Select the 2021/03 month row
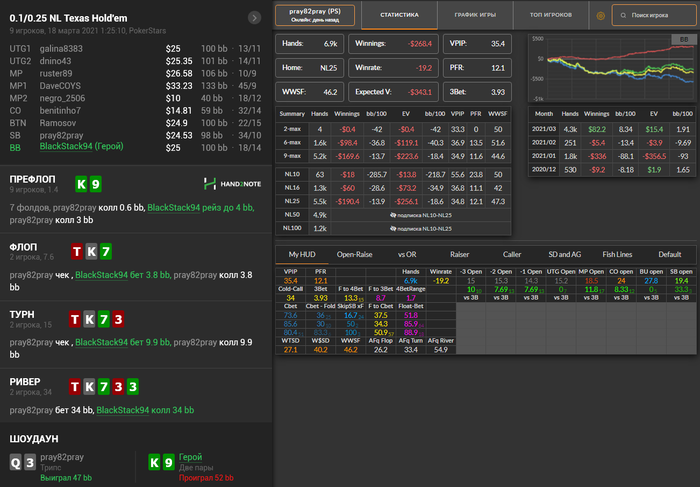 point(612,129)
